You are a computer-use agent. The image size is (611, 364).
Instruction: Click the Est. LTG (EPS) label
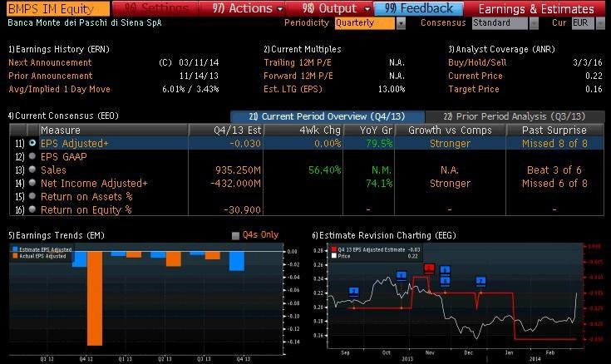point(293,89)
